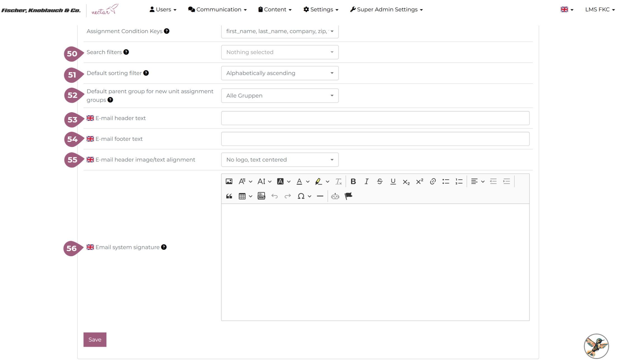Open the HTML source view
Viewport: 617px width, 364px height.
(261, 196)
